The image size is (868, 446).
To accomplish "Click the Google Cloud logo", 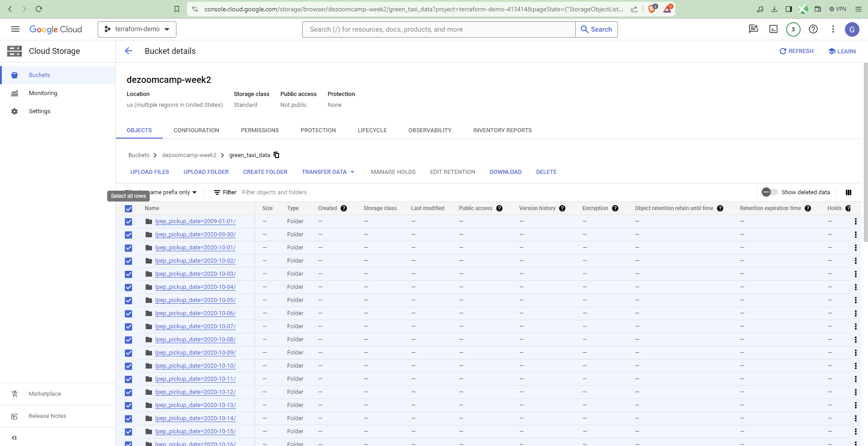I will [x=56, y=29].
